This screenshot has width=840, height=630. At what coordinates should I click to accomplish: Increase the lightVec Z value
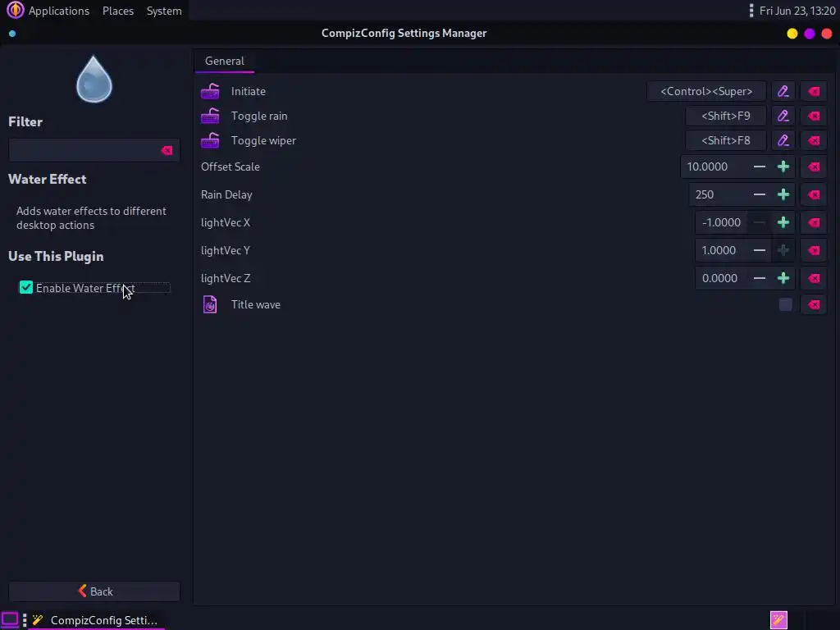click(783, 278)
